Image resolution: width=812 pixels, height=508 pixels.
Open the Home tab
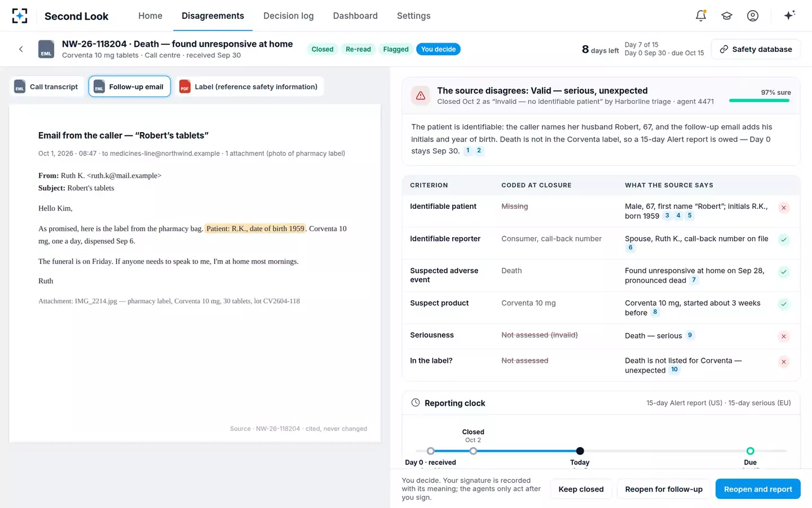pyautogui.click(x=150, y=16)
